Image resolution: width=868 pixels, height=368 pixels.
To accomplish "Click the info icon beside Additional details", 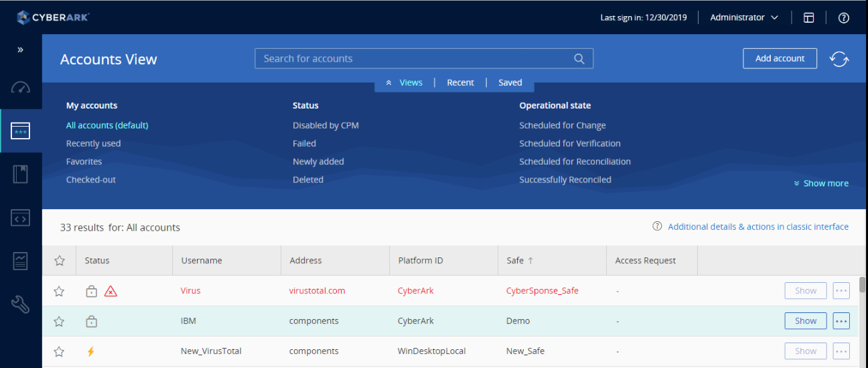I will click(x=658, y=227).
